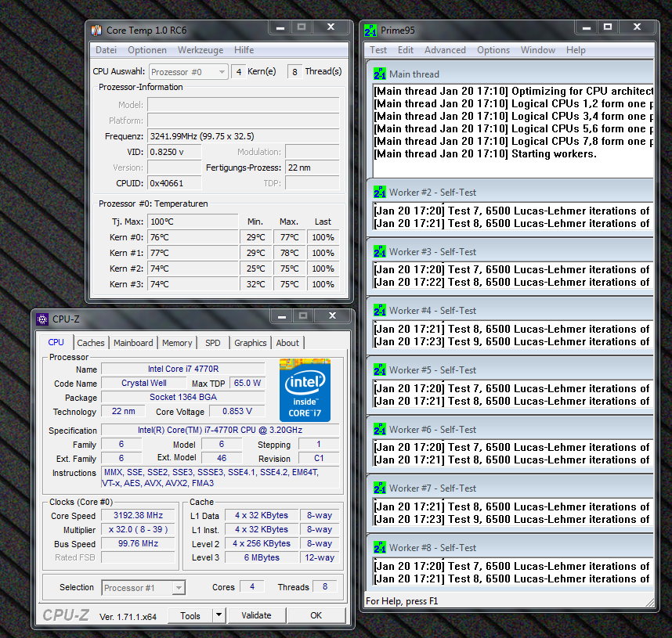This screenshot has width=672, height=638.
Task: Open the Hilfe menu in Core Temp
Action: (x=244, y=50)
